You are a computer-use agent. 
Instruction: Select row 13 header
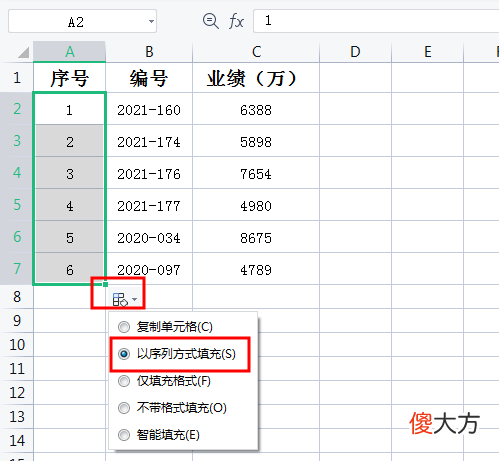click(17, 417)
